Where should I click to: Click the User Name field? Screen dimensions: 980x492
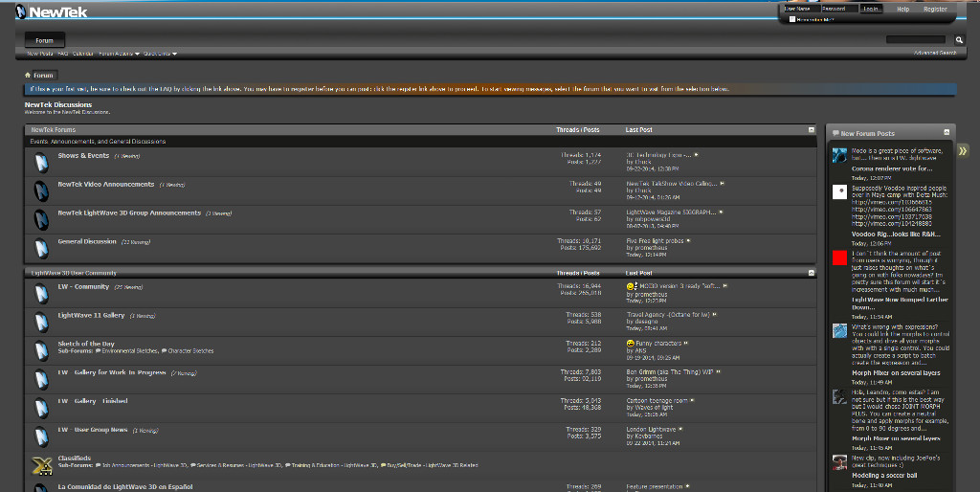click(x=801, y=9)
